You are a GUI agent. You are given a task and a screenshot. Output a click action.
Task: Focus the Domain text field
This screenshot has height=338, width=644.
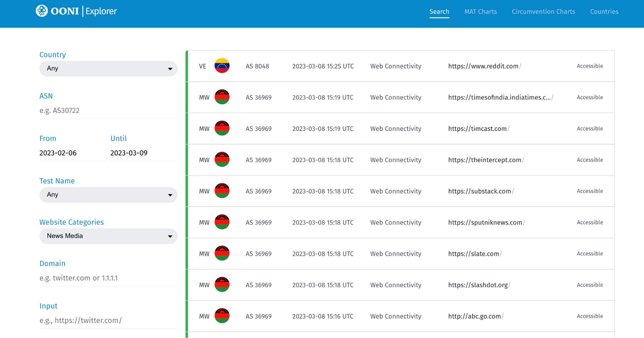coord(108,278)
